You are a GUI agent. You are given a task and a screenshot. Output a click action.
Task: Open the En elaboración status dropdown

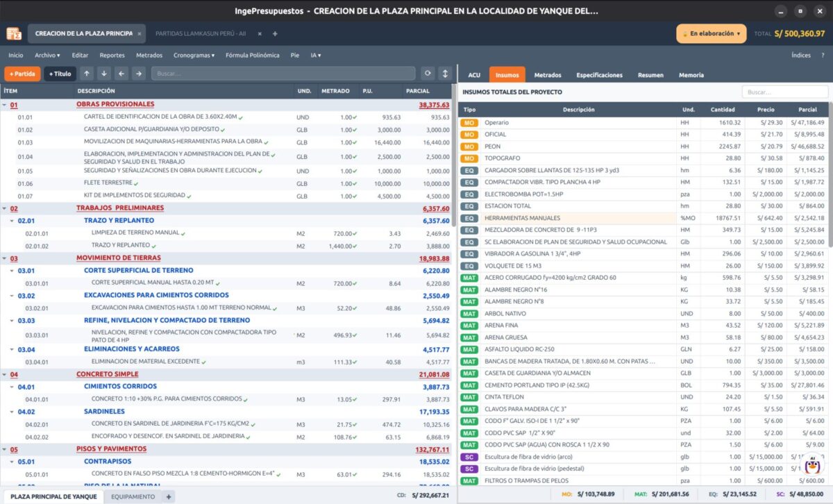pos(712,33)
